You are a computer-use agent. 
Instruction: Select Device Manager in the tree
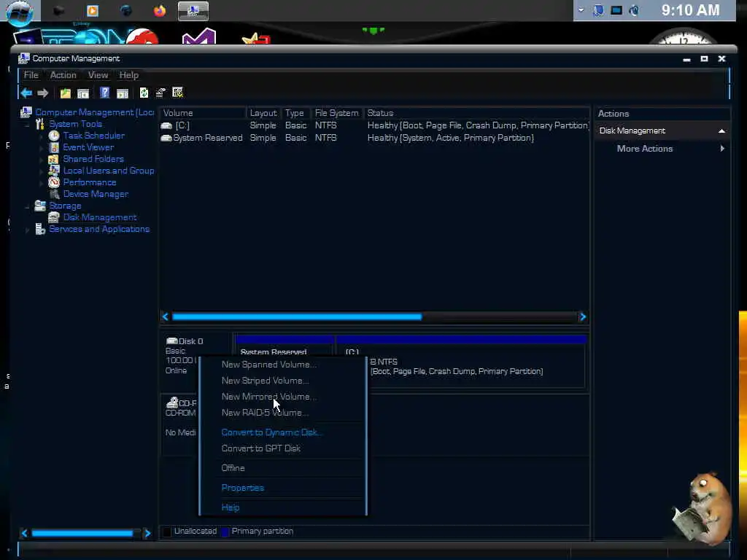pyautogui.click(x=96, y=194)
